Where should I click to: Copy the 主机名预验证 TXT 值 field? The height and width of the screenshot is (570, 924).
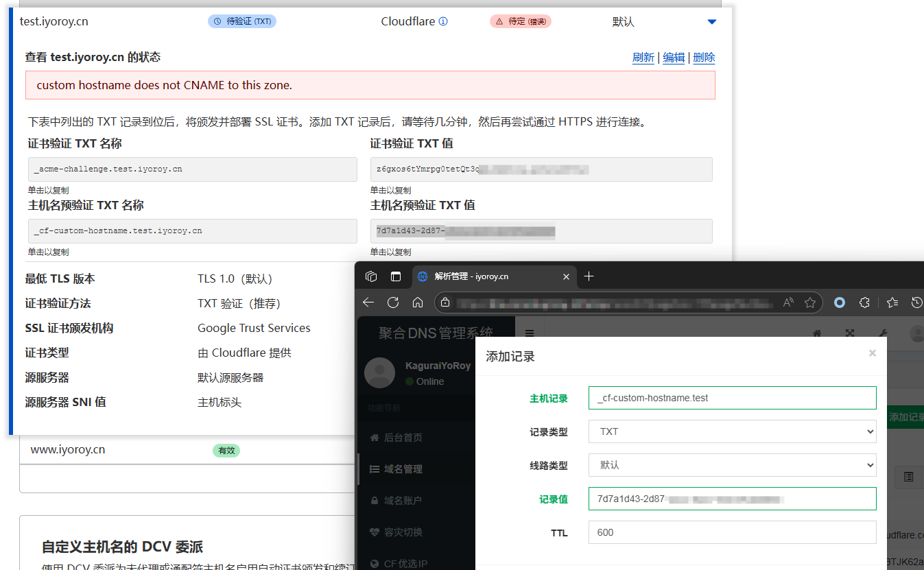(541, 230)
